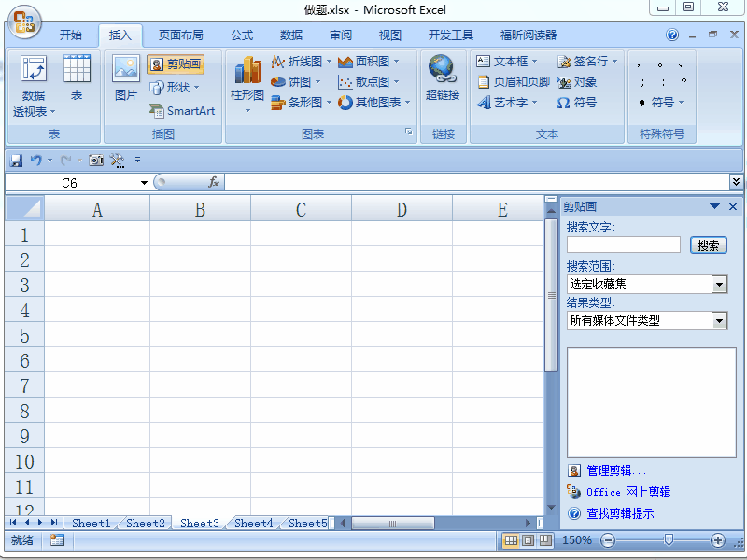Switch to the 视图 (View) tab

click(x=390, y=35)
